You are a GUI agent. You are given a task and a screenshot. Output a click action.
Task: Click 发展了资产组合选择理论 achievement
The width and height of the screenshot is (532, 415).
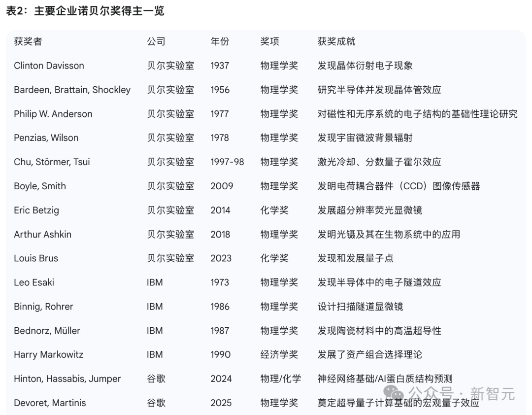pos(370,354)
